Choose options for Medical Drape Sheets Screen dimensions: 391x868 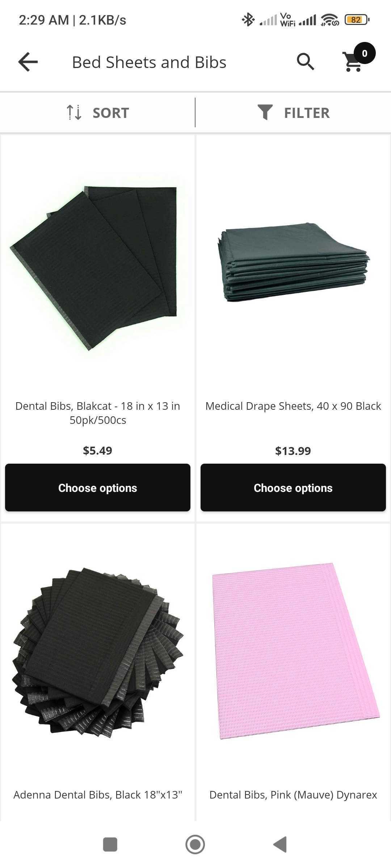293,488
